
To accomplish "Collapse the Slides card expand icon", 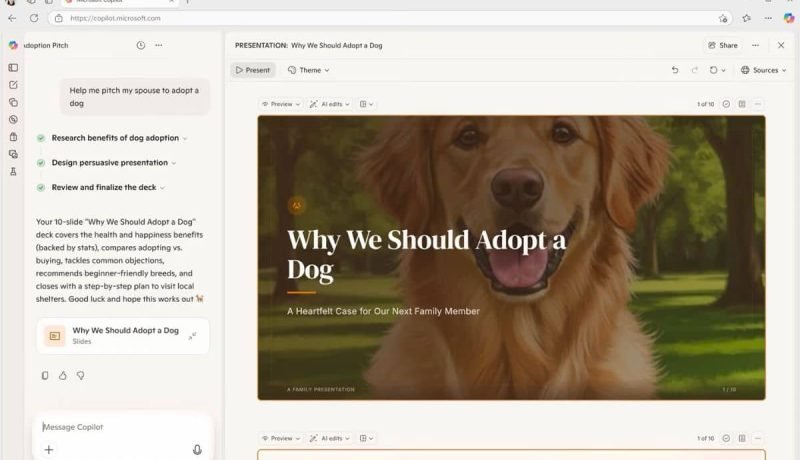I will pyautogui.click(x=192, y=336).
